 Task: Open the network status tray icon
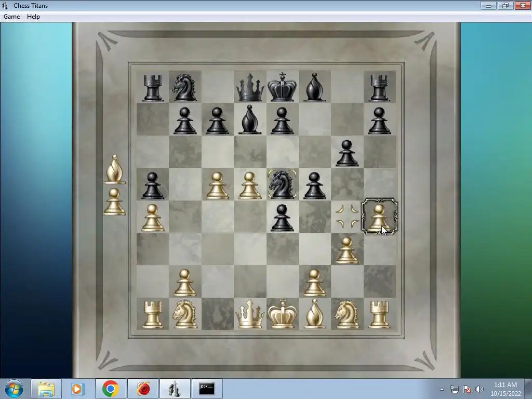tap(454, 389)
